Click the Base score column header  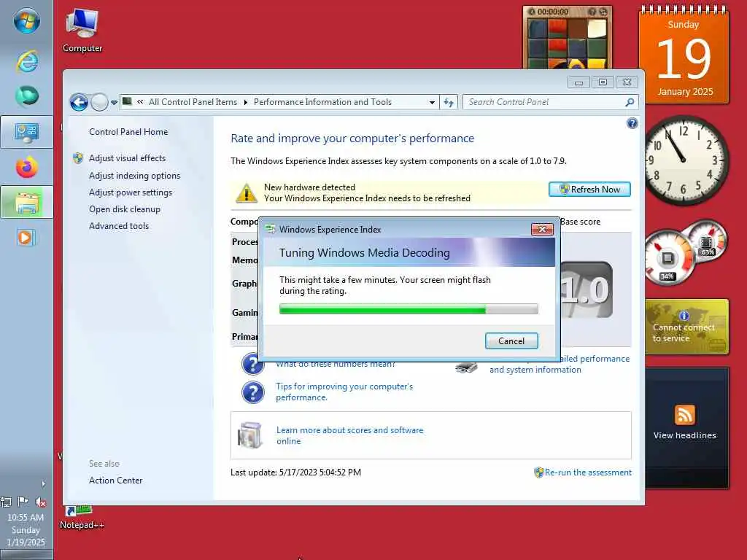pos(580,222)
